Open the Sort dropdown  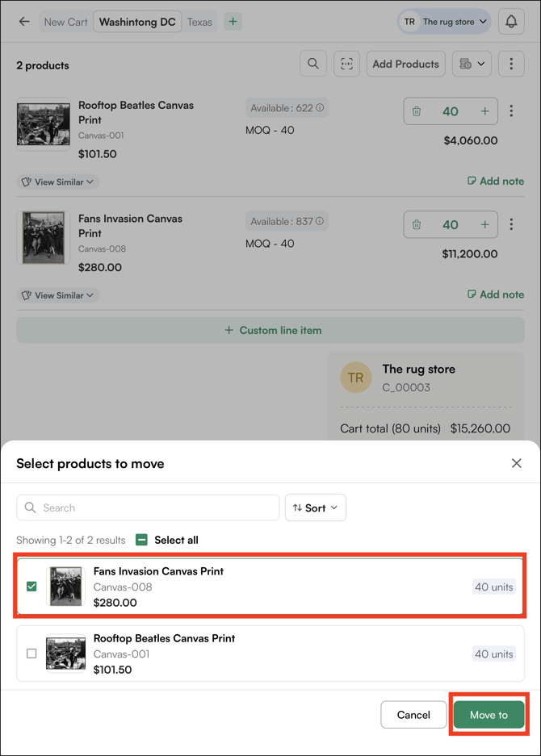315,507
